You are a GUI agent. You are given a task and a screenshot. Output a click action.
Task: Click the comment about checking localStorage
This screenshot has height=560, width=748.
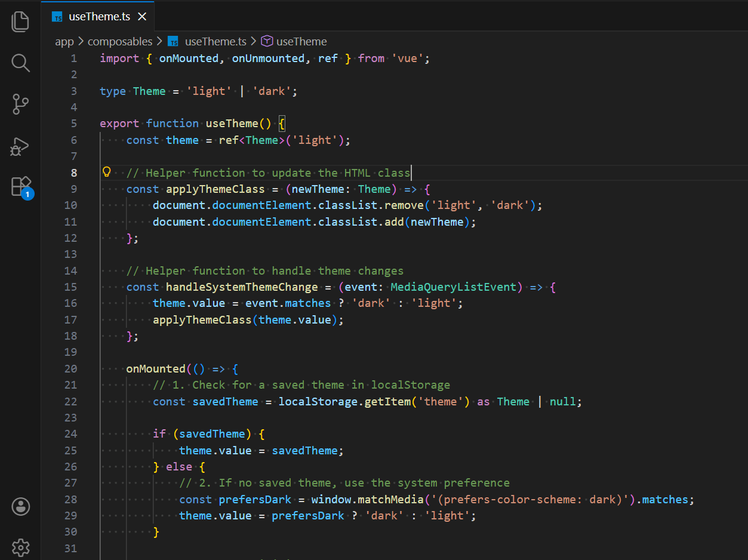pyautogui.click(x=301, y=385)
